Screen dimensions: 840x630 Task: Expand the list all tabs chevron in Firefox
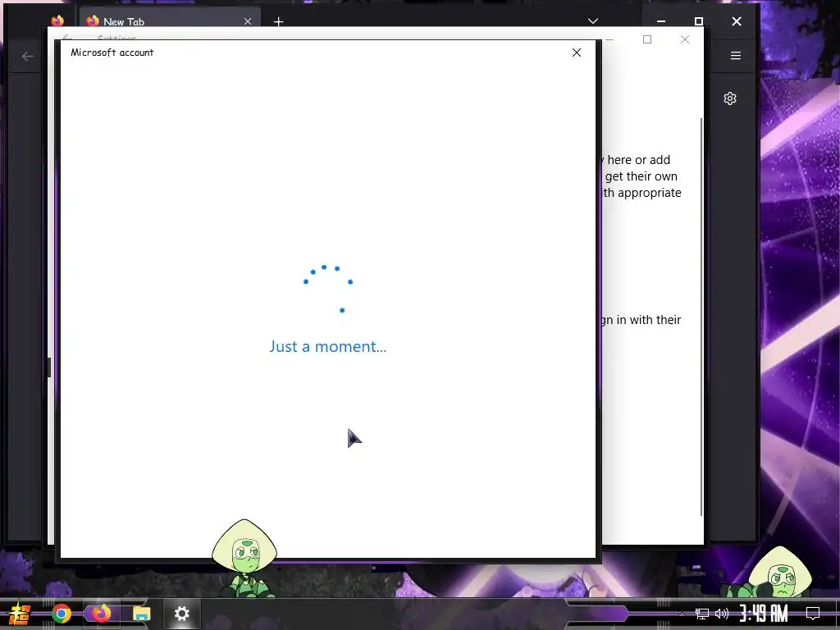[592, 21]
